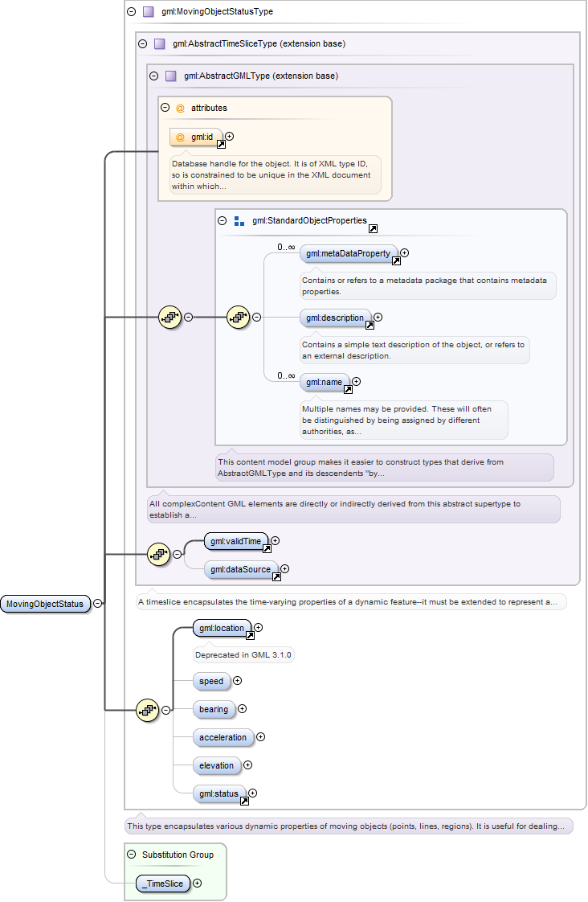The image size is (588, 902).
Task: Click the inner StandardObjectProperties sequence icon
Action: pyautogui.click(x=239, y=317)
